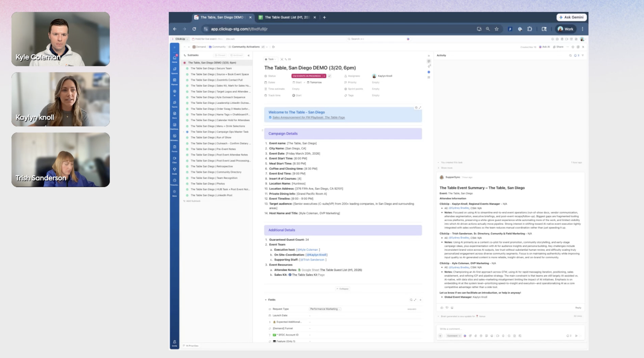Click the Share button in task header
Viewport: 644px width, 358px height.
(558, 47)
